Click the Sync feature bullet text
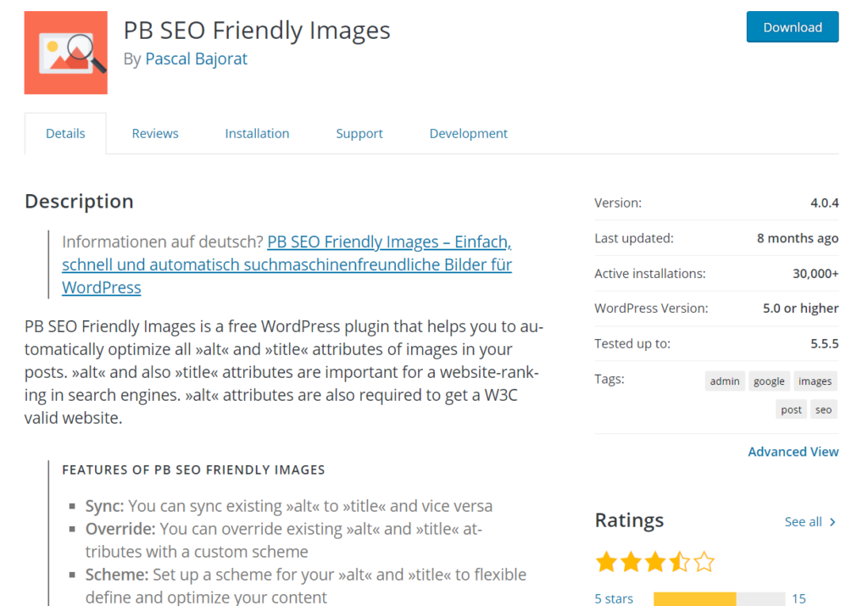868x606 pixels. pyautogui.click(x=288, y=506)
